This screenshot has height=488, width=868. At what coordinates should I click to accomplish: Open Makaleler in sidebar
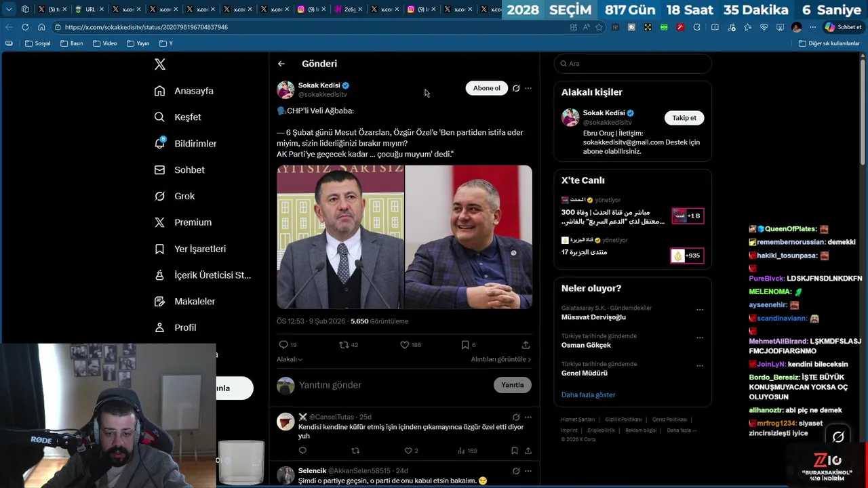[x=184, y=302]
